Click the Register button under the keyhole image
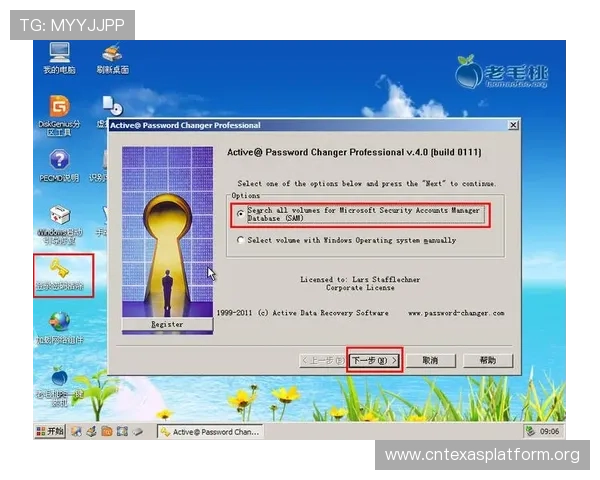Image resolution: width=600 pixels, height=480 pixels. 168,324
